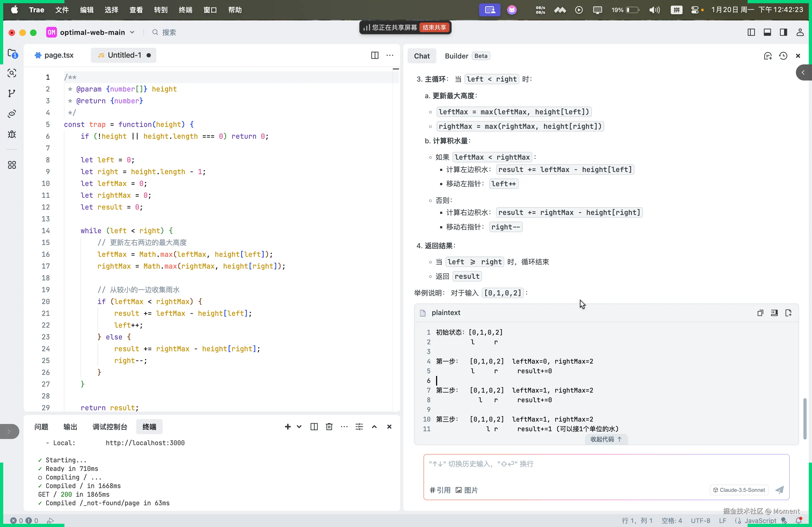Open chat history clock icon
The width and height of the screenshot is (812, 527).
click(783, 56)
